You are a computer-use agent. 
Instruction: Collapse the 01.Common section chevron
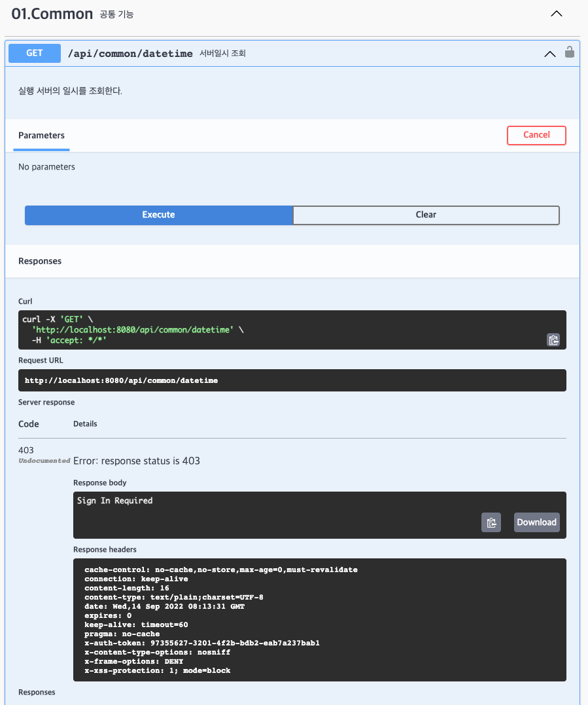point(556,14)
